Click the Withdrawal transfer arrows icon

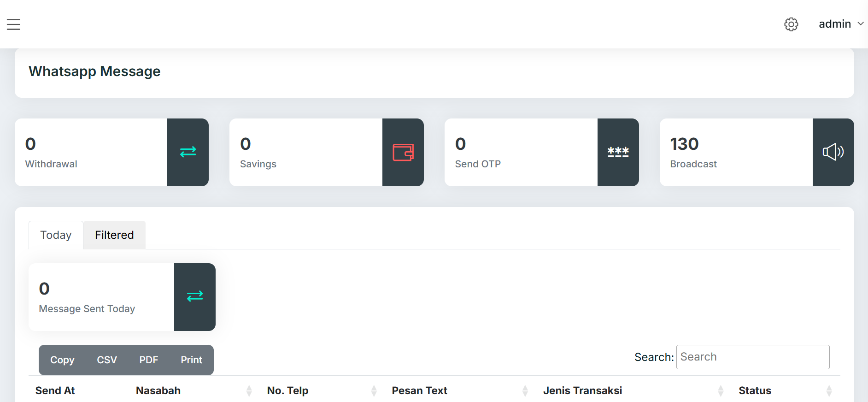188,152
